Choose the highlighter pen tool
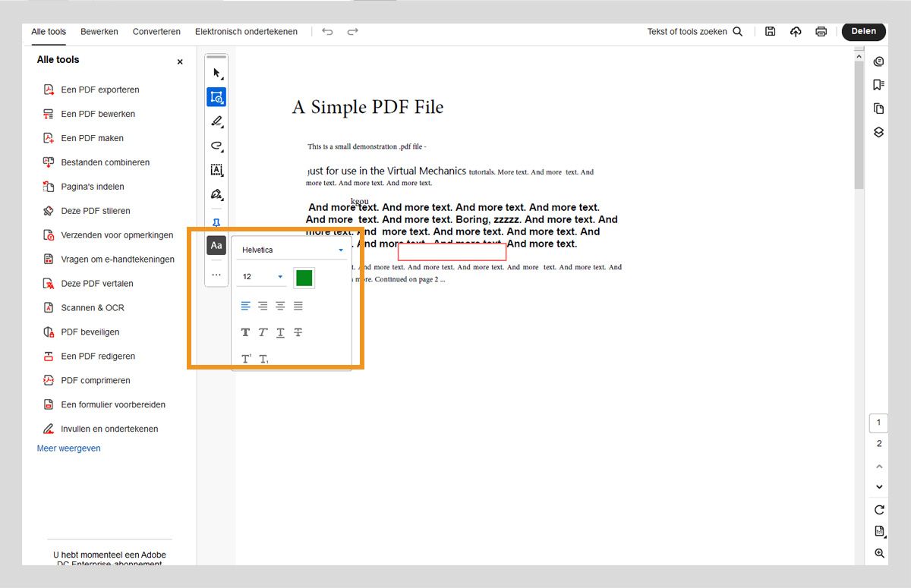This screenshot has height=588, width=911. coord(216,121)
